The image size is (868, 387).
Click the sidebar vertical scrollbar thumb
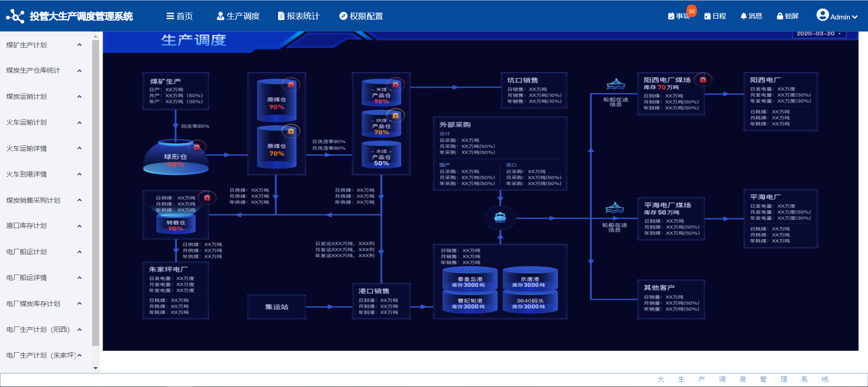click(95, 193)
